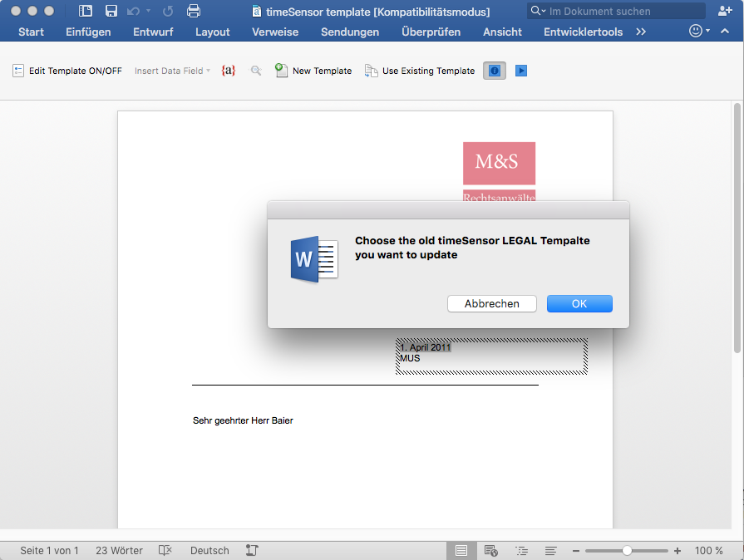Image resolution: width=744 pixels, height=560 pixels.
Task: Choose Use Existing Template
Action: (420, 71)
